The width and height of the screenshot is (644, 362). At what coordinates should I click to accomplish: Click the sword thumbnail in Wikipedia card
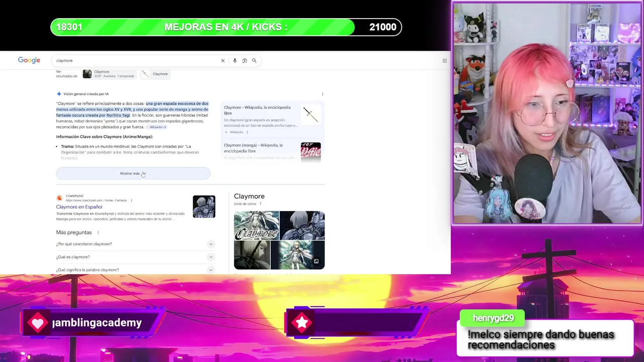[x=310, y=114]
